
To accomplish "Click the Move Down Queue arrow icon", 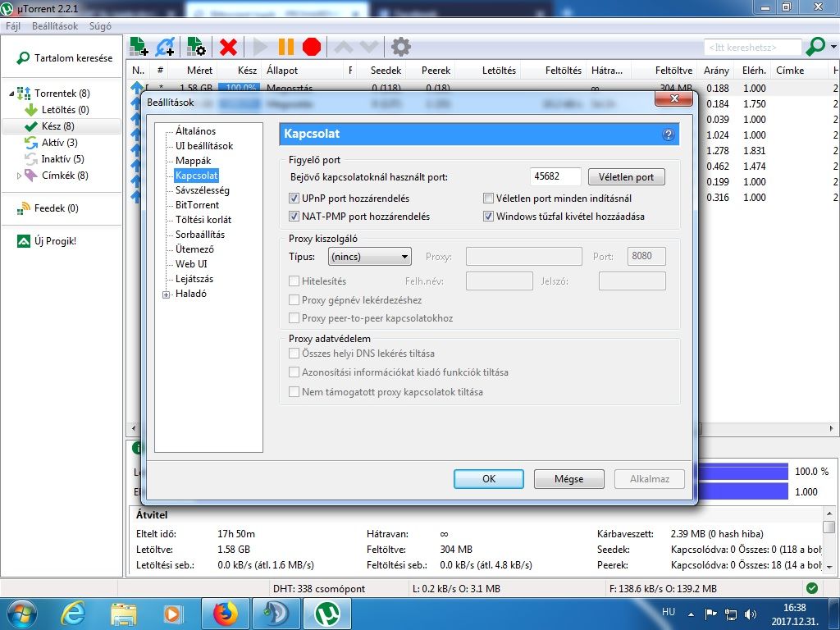I will point(369,47).
